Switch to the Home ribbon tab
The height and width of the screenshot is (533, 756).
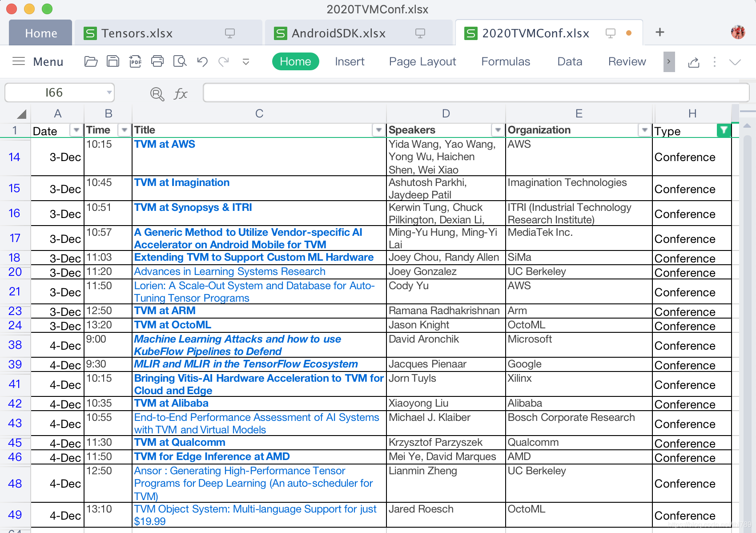[295, 61]
